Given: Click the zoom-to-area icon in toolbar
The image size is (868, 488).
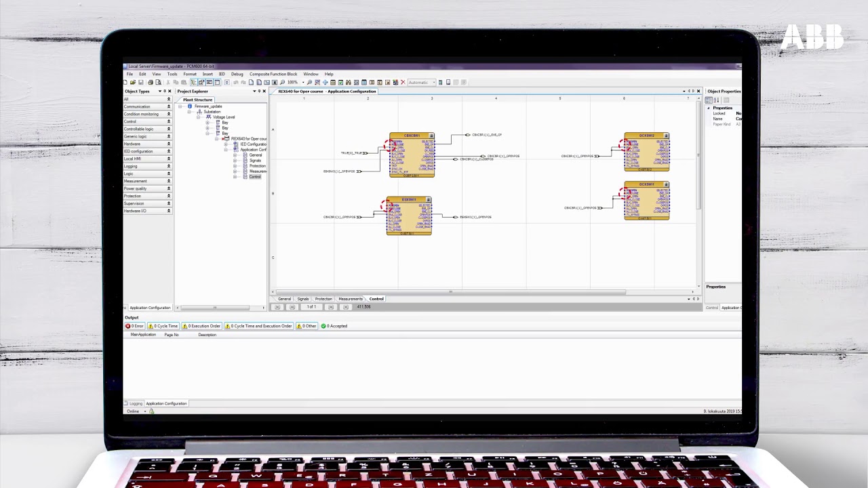Looking at the screenshot, I should tap(317, 82).
